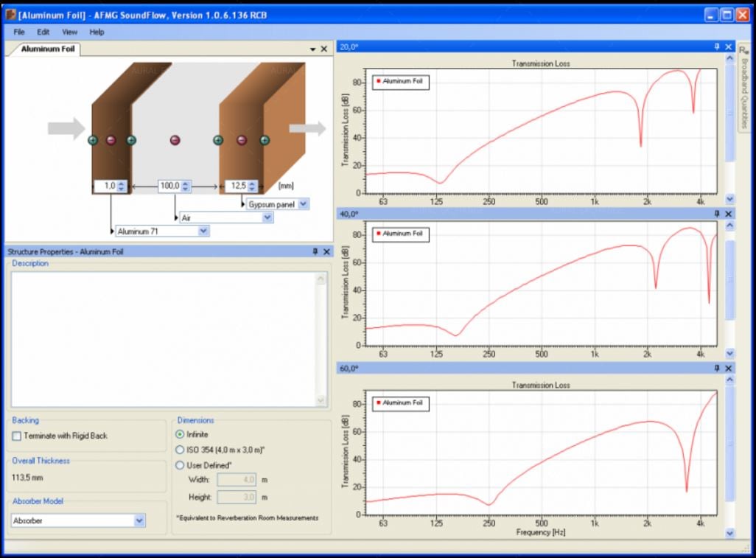Switch to the Aluminum Foil tab
Screen dimensions: 756x558
coord(44,49)
